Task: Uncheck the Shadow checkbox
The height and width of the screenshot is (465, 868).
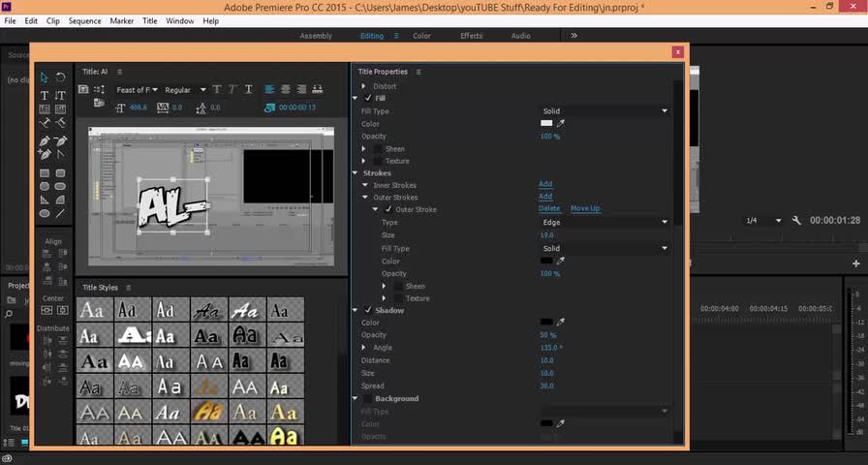Action: pos(368,311)
